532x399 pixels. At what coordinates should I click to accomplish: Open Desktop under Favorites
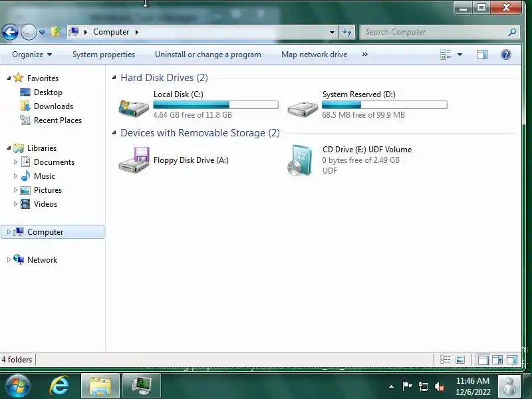point(48,92)
